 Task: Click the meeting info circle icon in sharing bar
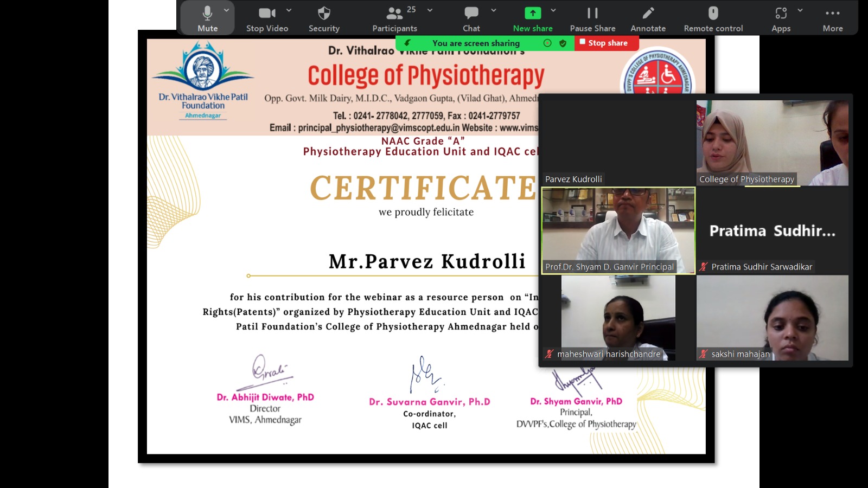click(x=547, y=43)
